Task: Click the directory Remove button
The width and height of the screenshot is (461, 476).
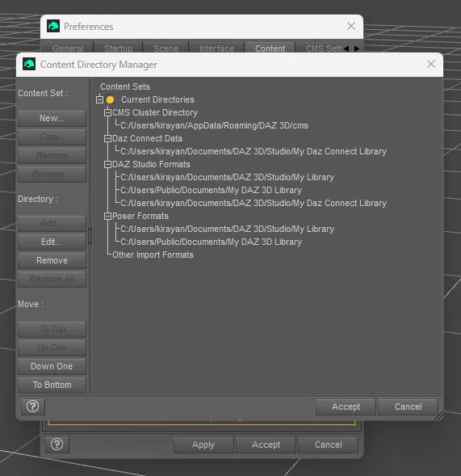Action: click(52, 260)
